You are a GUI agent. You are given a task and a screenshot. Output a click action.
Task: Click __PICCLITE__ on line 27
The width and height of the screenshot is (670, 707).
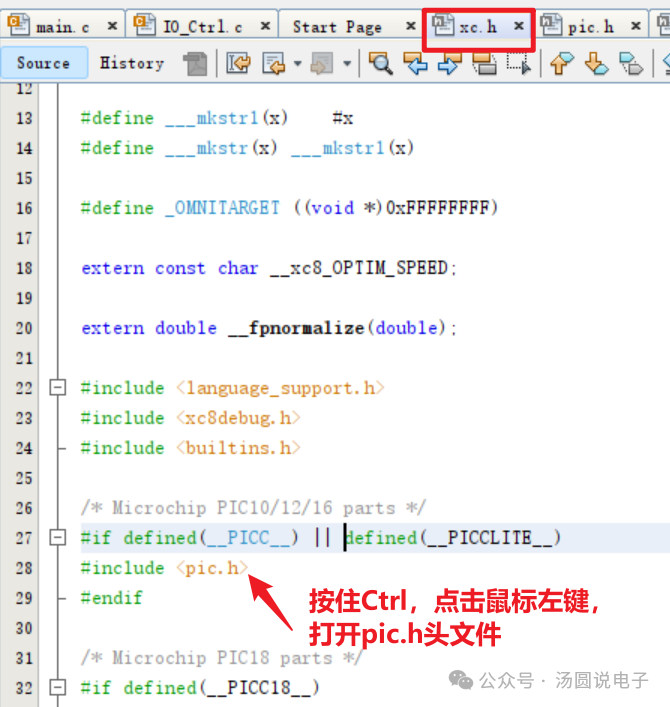pos(490,538)
